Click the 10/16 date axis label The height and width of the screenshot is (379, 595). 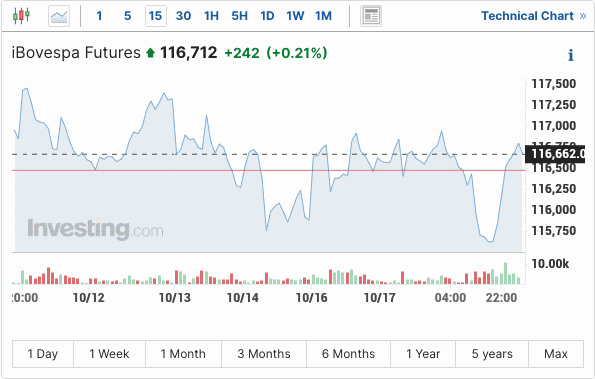coord(312,298)
